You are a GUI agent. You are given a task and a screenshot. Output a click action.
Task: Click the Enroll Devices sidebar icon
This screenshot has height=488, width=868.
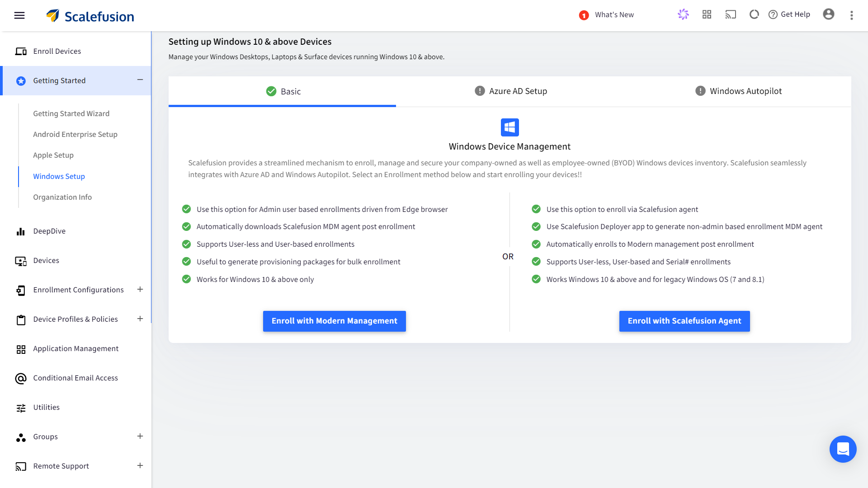(21, 52)
